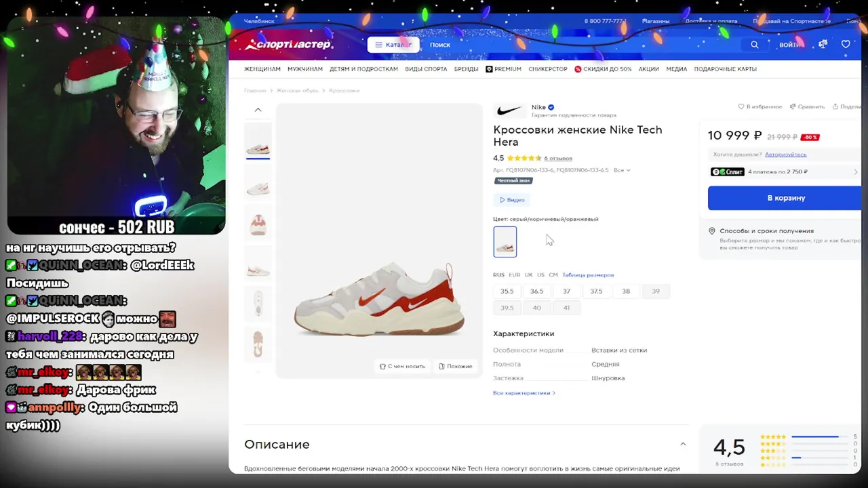
Task: Open the PREMIUM menu item
Action: tap(503, 69)
